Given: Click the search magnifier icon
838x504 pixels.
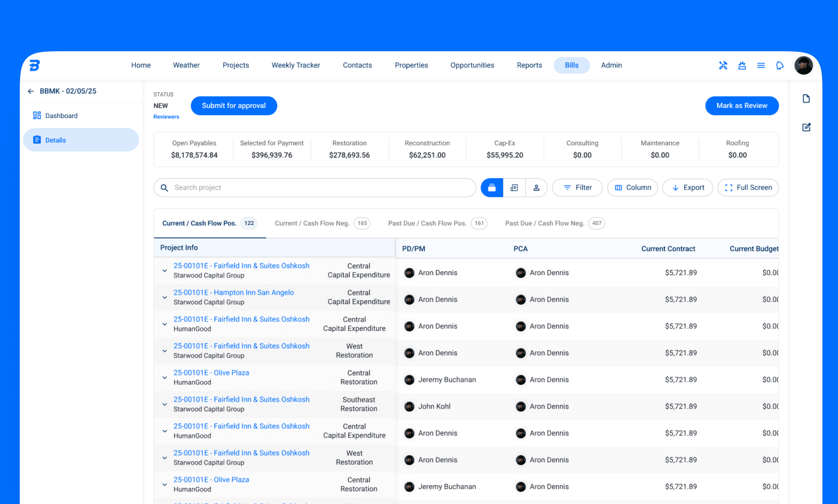Looking at the screenshot, I should click(164, 188).
